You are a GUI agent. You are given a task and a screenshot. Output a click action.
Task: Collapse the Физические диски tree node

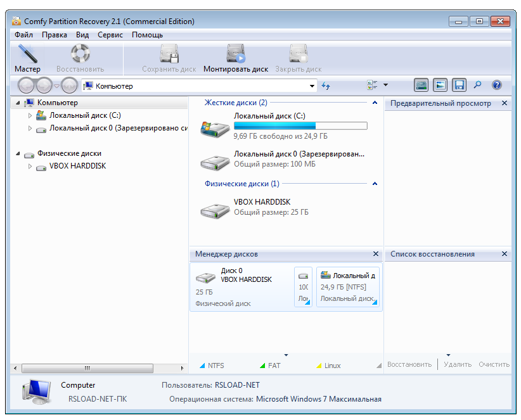[18, 154]
